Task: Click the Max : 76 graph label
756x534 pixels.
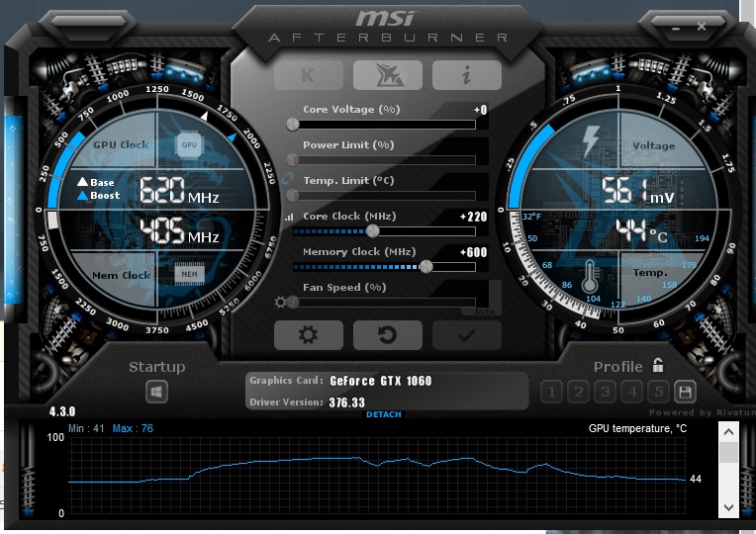Action: click(133, 428)
